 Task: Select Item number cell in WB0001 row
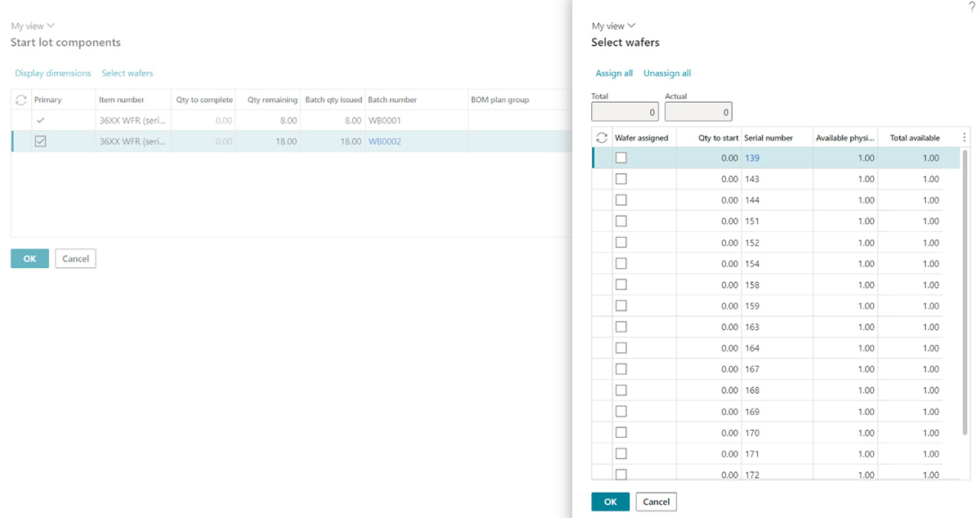point(134,120)
